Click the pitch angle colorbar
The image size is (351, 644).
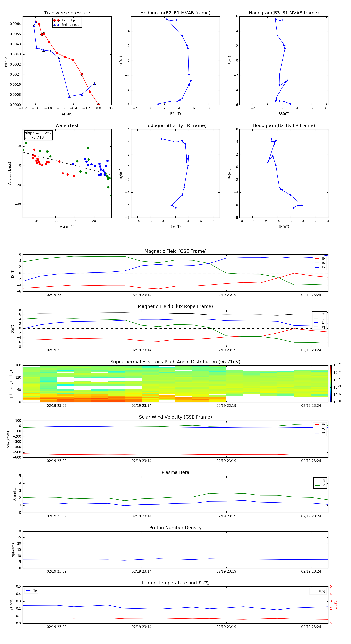331,384
